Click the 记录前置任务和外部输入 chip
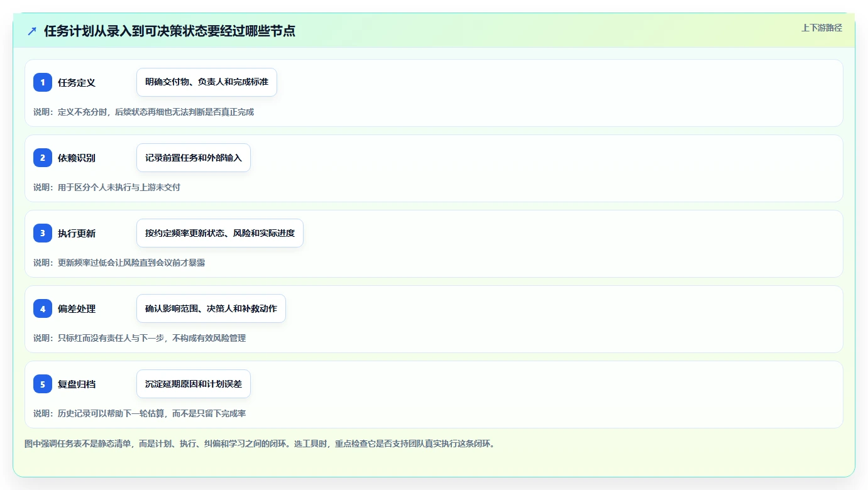Image resolution: width=868 pixels, height=490 pixels. pos(194,158)
